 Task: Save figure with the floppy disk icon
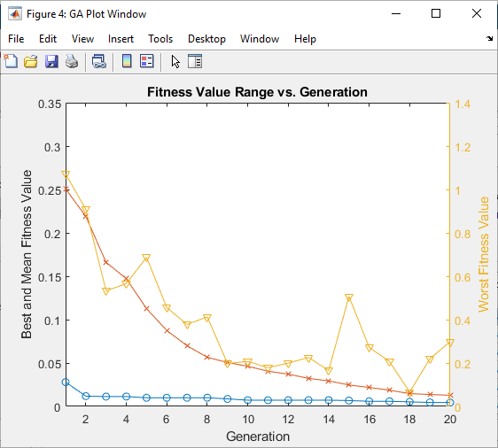[x=51, y=61]
